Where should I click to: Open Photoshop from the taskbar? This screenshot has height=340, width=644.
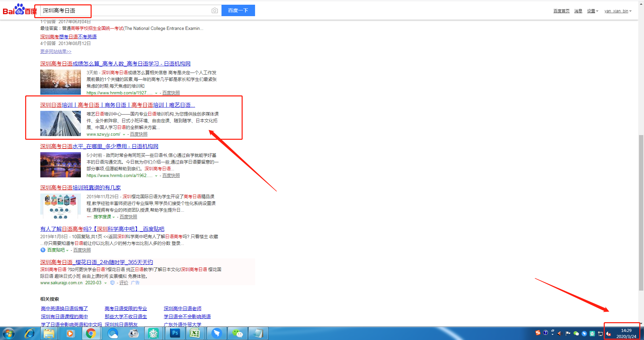[175, 334]
